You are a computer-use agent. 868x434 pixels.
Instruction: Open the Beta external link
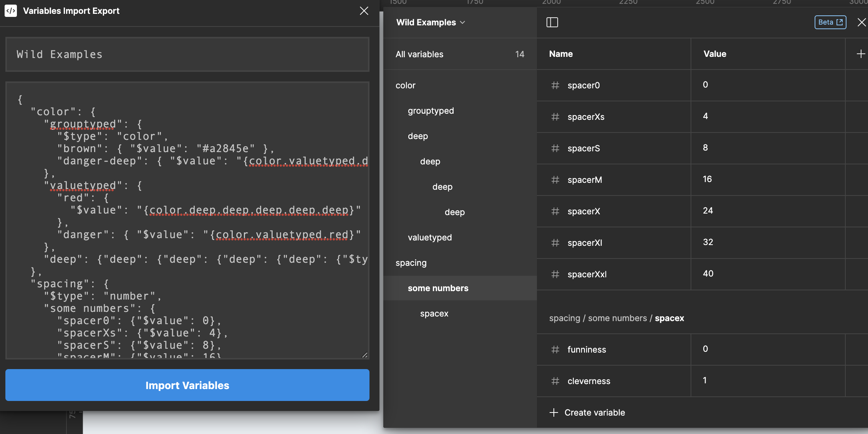coord(830,22)
